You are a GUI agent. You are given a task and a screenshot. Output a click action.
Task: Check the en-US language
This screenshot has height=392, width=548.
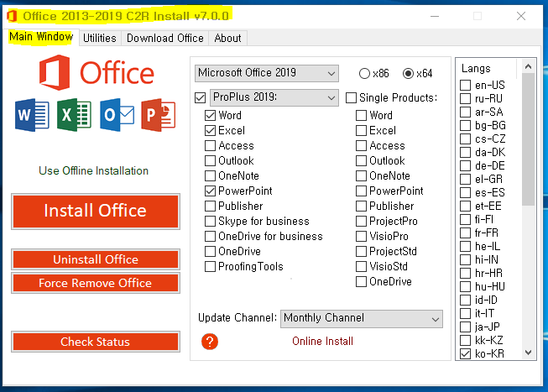click(465, 85)
